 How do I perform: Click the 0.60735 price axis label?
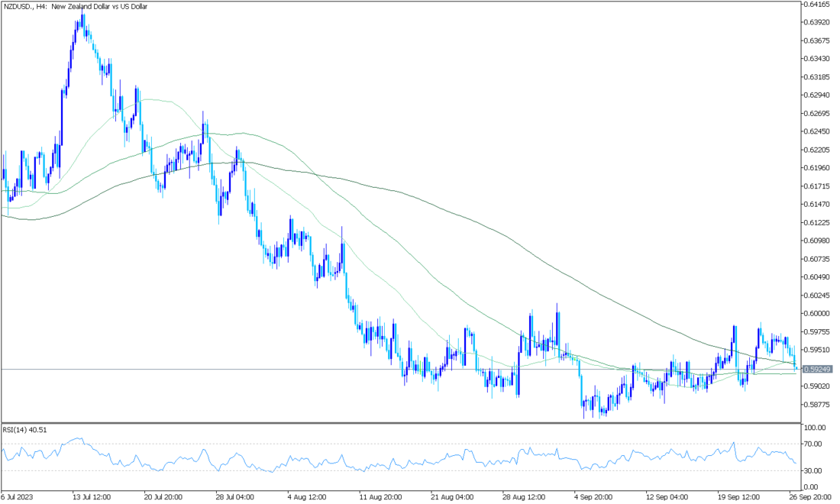tap(818, 259)
